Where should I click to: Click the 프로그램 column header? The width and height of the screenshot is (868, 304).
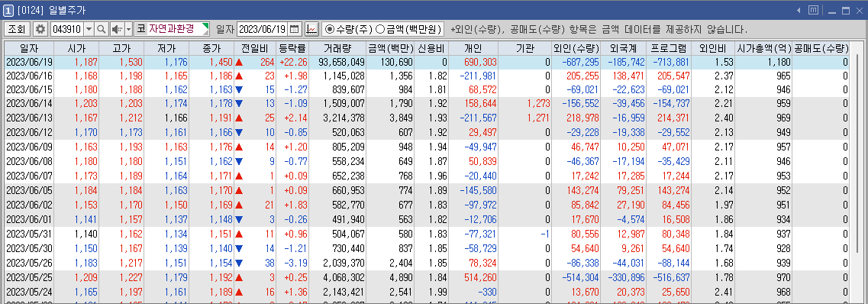point(669,48)
